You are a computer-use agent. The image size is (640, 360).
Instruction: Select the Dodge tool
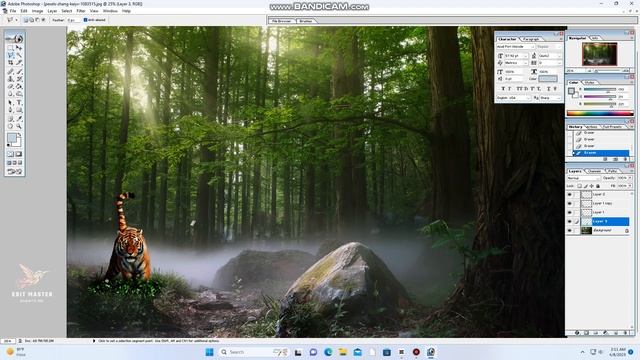coord(19,94)
